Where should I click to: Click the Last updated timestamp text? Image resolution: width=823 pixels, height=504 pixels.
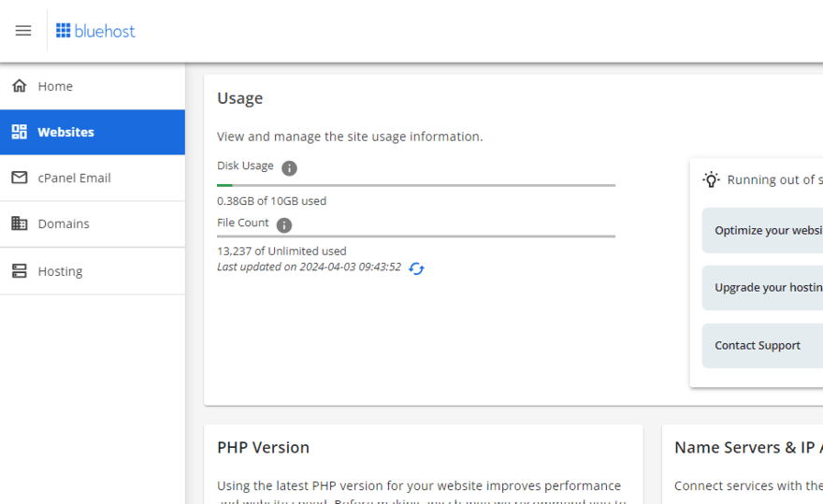(309, 266)
